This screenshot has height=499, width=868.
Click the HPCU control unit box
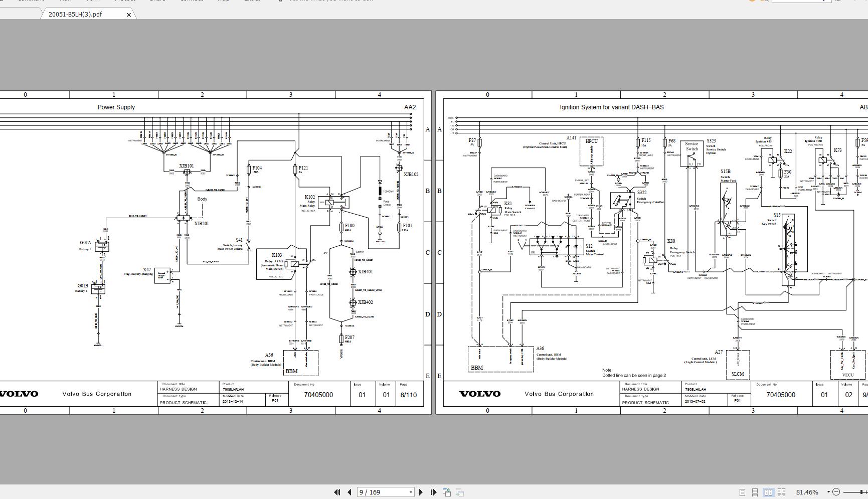592,151
